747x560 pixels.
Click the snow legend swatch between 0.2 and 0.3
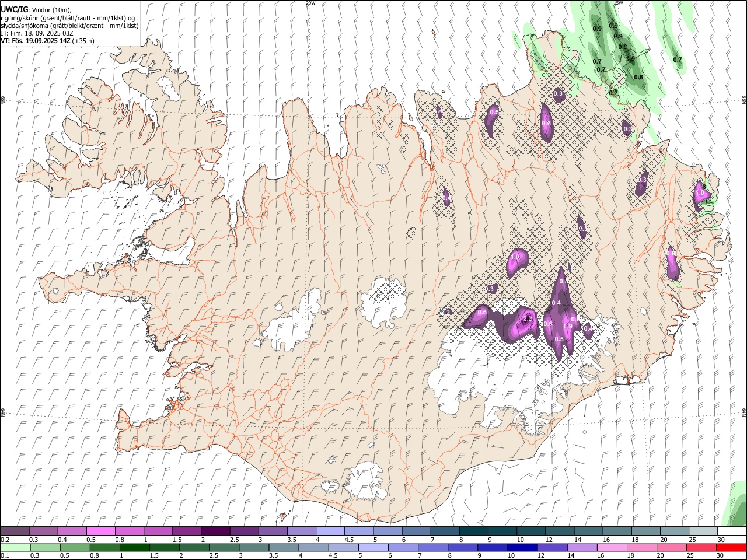tap(15, 531)
